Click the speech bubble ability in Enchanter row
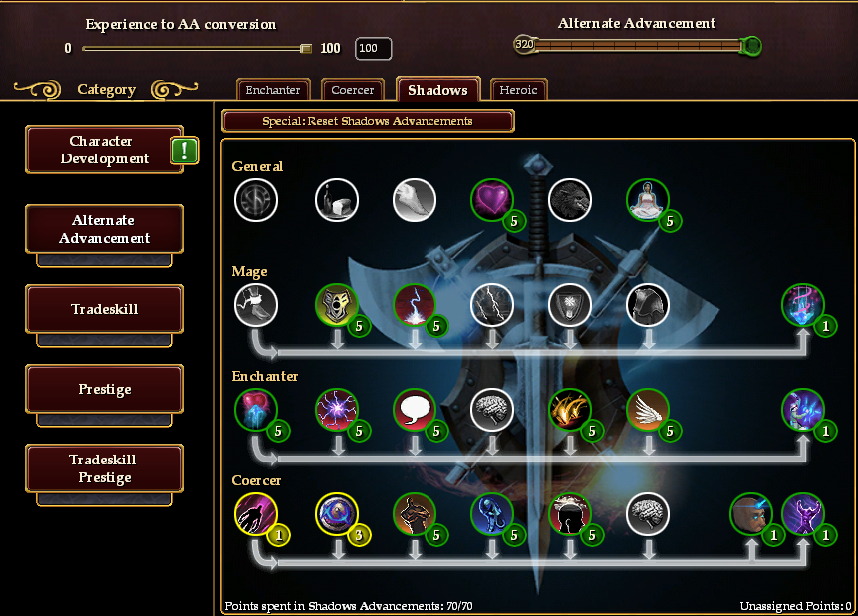Image resolution: width=858 pixels, height=616 pixels. (x=415, y=409)
